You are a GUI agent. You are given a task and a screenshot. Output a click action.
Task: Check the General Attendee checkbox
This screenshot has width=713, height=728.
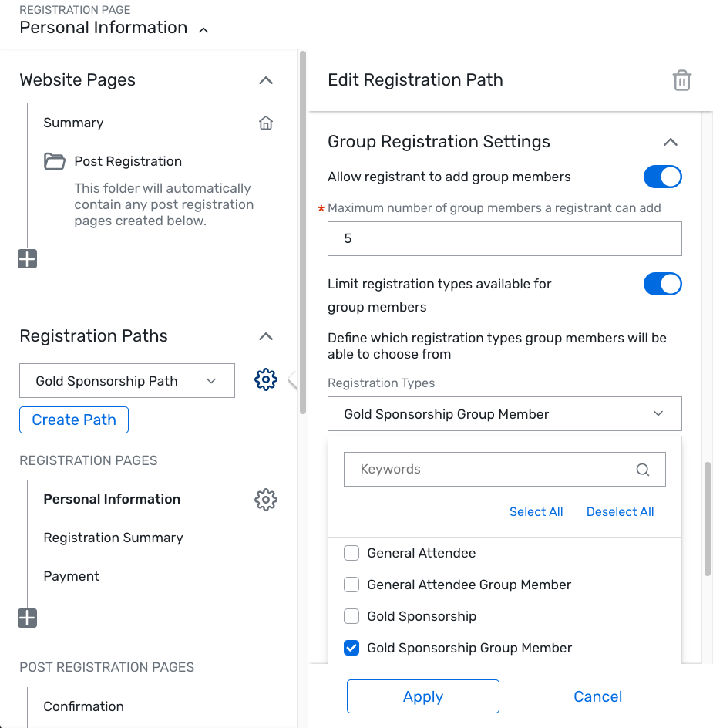[351, 553]
